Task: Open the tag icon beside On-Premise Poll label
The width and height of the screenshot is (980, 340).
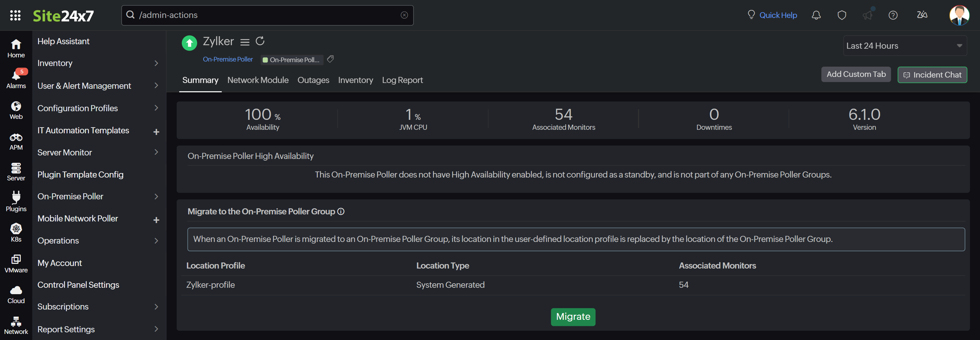Action: (330, 59)
